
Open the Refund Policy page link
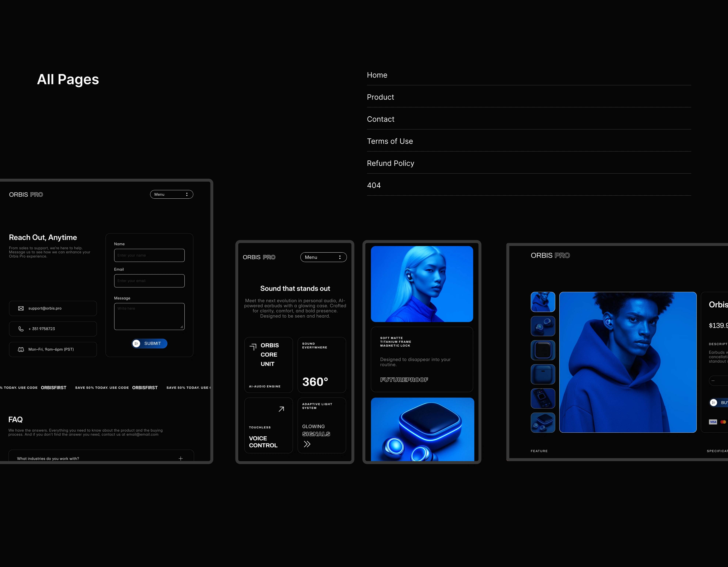pyautogui.click(x=390, y=163)
